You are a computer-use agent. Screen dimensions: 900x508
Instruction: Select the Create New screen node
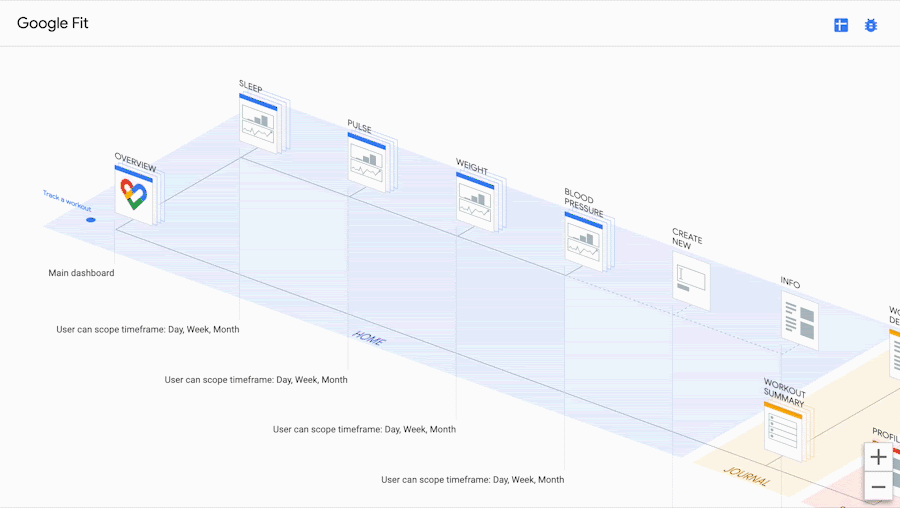point(691,280)
